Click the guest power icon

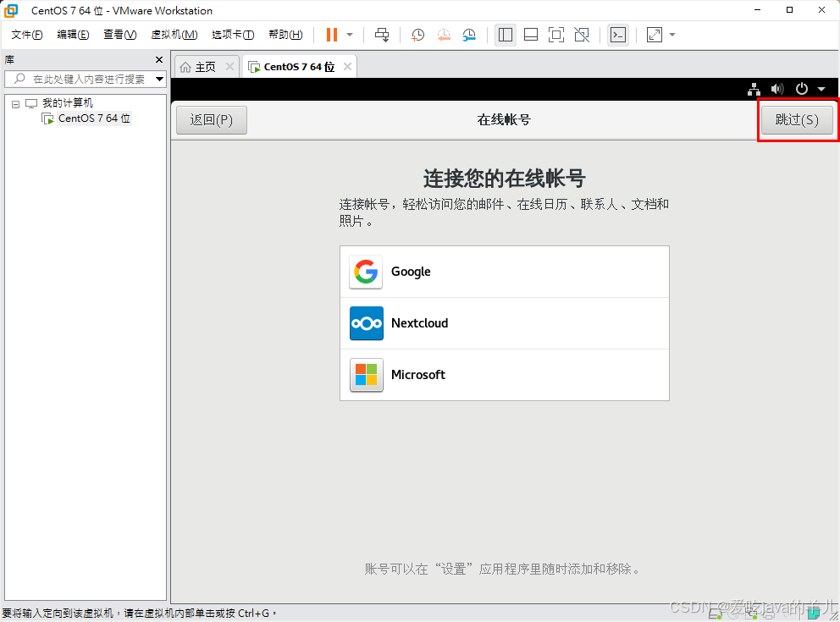tap(801, 89)
